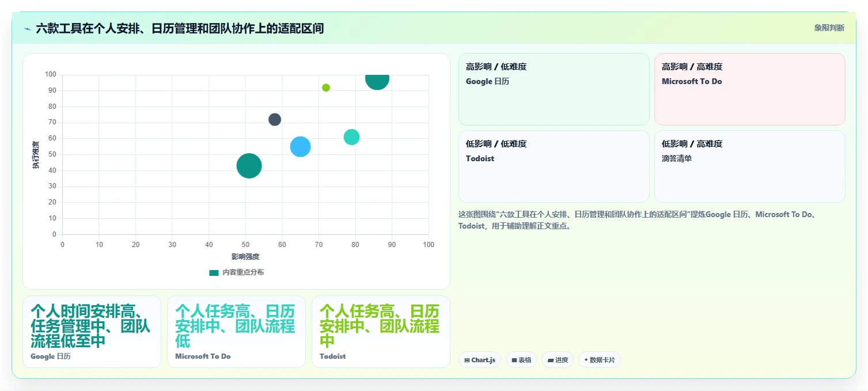Open the 高影响 / 高难度 quadrant card

(x=749, y=89)
